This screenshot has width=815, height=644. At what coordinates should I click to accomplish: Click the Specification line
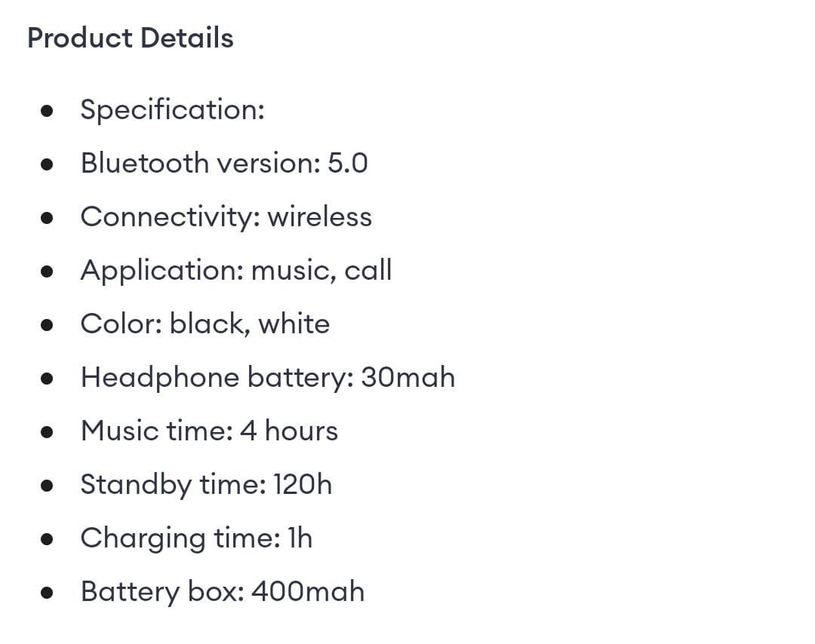[172, 110]
